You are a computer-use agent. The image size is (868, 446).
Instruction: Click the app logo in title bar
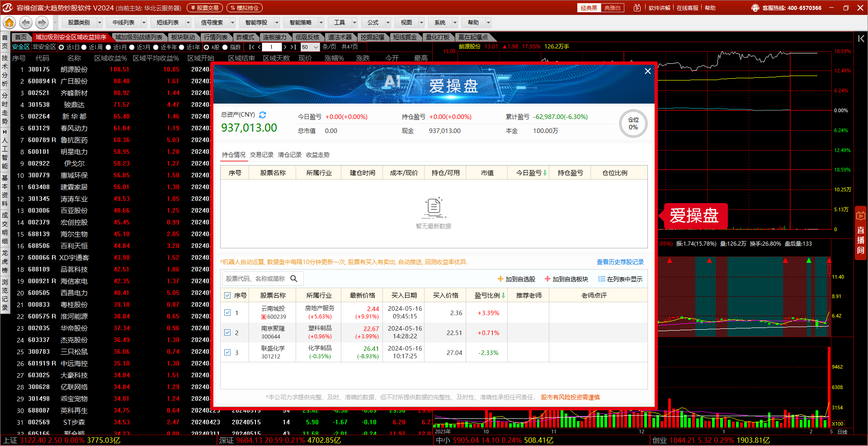click(8, 8)
